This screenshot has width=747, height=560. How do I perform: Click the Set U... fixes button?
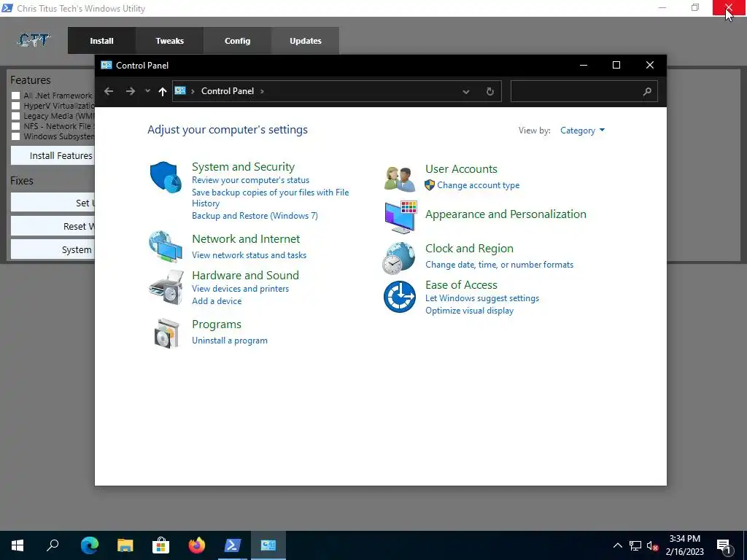coord(53,203)
